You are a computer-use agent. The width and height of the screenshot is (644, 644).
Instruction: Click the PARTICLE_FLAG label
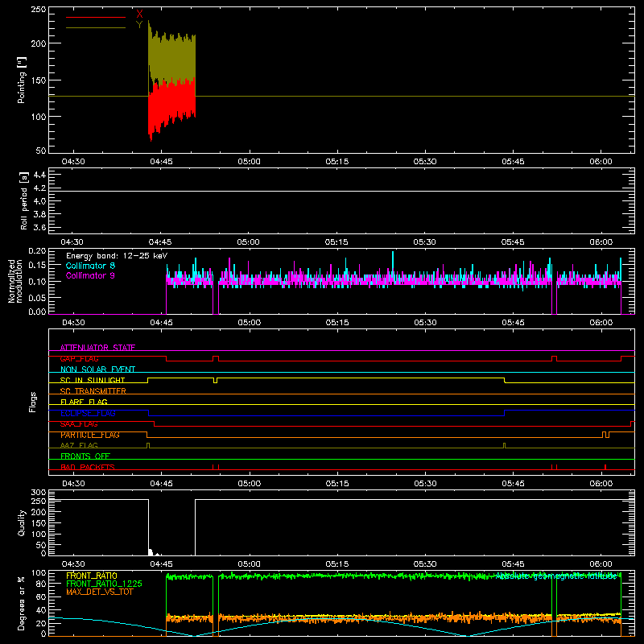click(90, 435)
